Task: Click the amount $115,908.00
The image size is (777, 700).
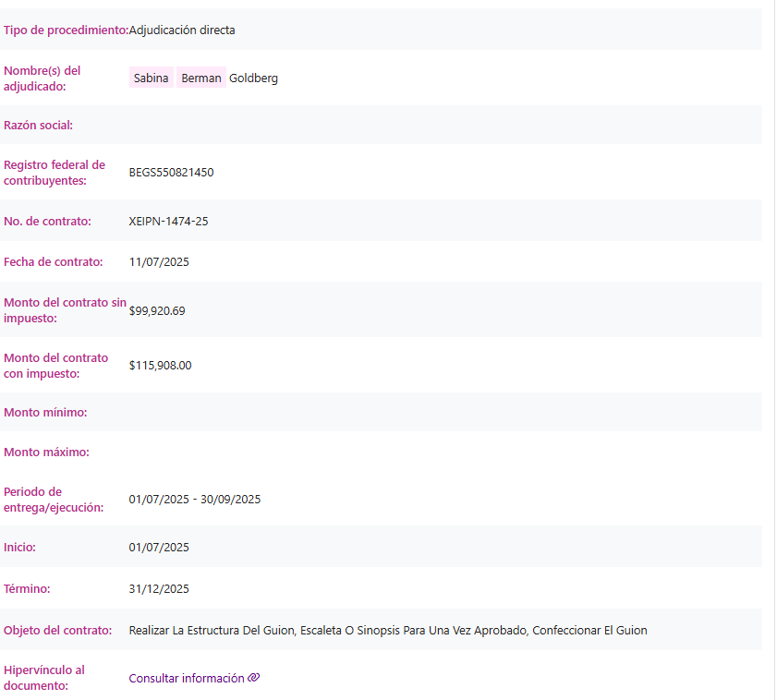Action: (160, 365)
